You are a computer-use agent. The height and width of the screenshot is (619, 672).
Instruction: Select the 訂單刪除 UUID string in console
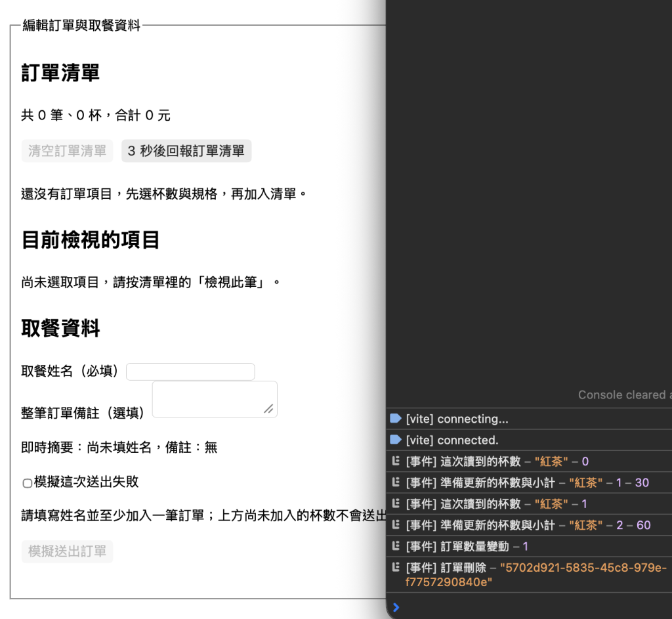(535, 575)
